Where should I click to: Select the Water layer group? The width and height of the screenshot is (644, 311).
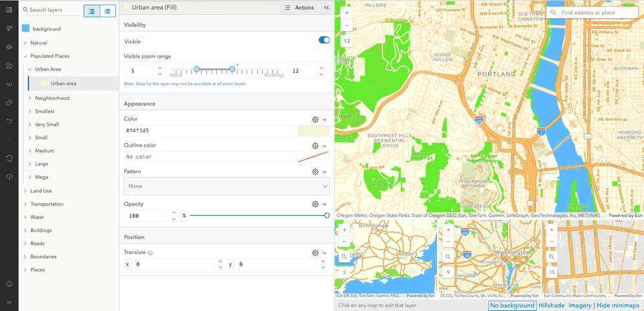(38, 217)
